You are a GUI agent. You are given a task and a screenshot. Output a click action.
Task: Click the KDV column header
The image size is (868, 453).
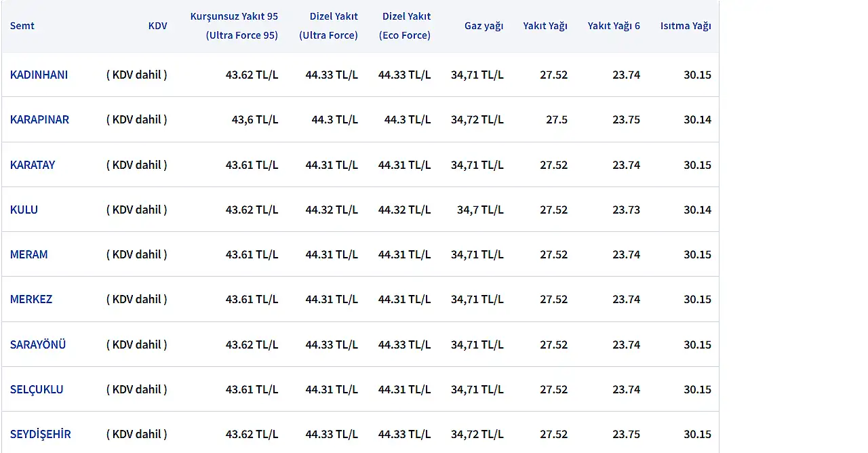click(x=157, y=26)
